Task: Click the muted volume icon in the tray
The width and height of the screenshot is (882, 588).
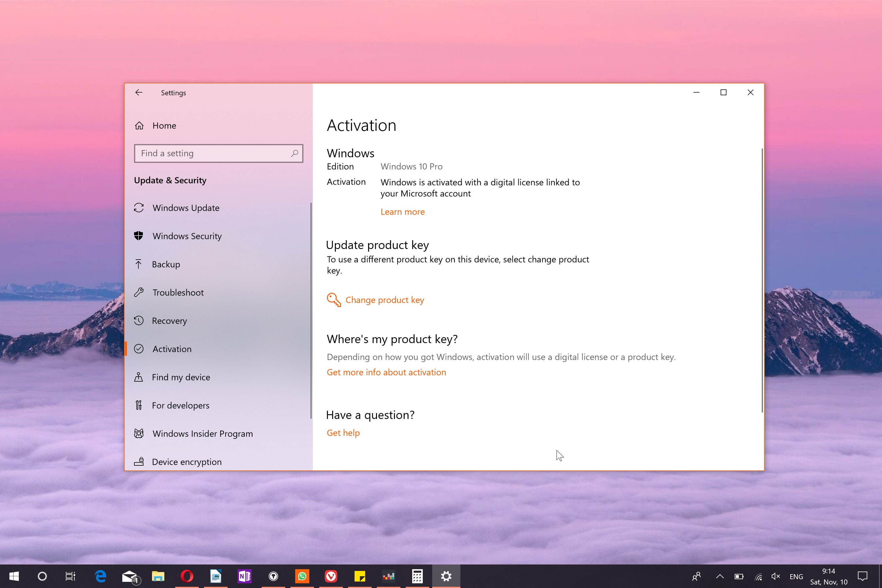Action: (x=776, y=576)
